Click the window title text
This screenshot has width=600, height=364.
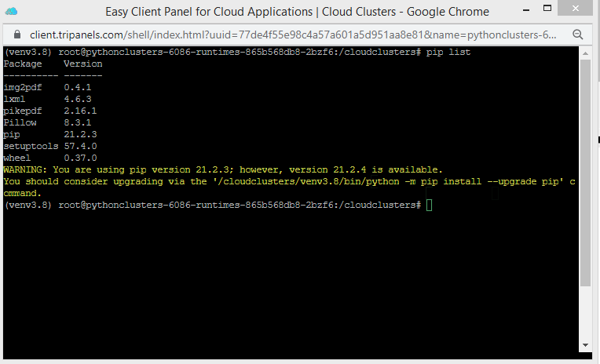tap(297, 12)
